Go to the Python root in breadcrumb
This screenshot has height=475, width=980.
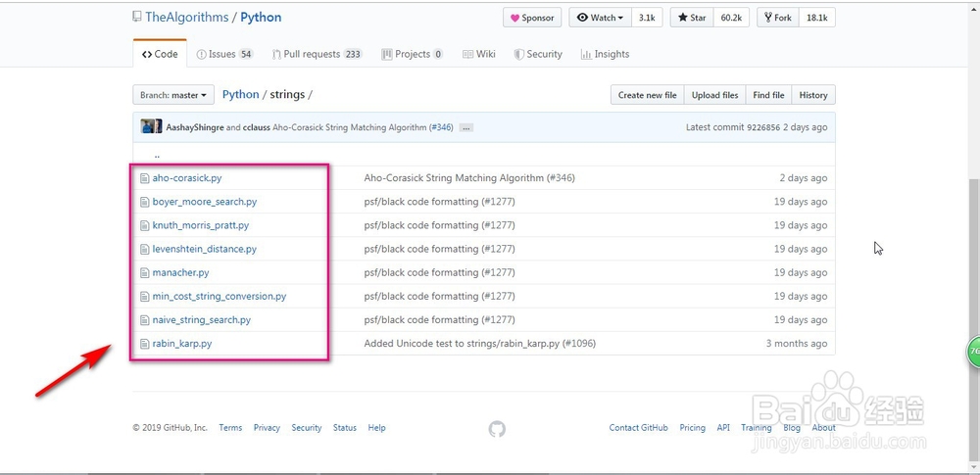[x=241, y=95]
